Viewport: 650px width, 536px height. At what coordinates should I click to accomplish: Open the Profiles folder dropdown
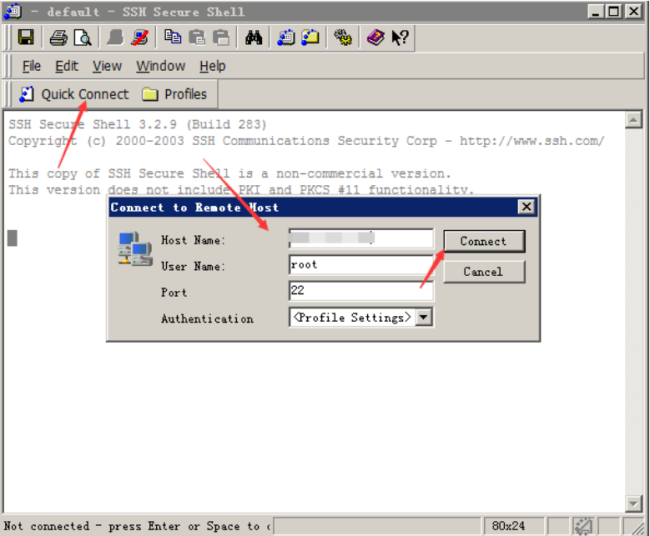(174, 94)
